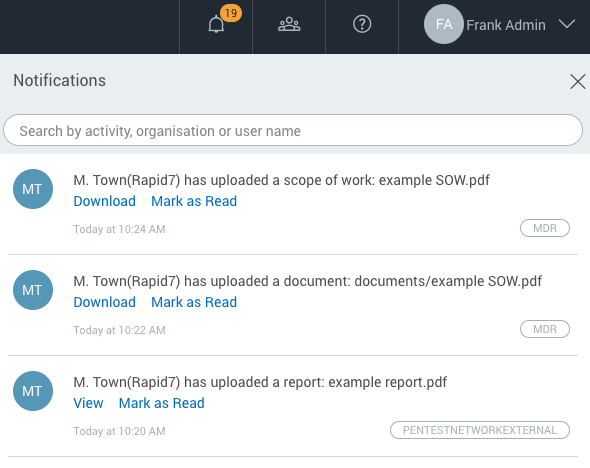Focus the notifications search field
The height and width of the screenshot is (468, 590).
coord(293,130)
